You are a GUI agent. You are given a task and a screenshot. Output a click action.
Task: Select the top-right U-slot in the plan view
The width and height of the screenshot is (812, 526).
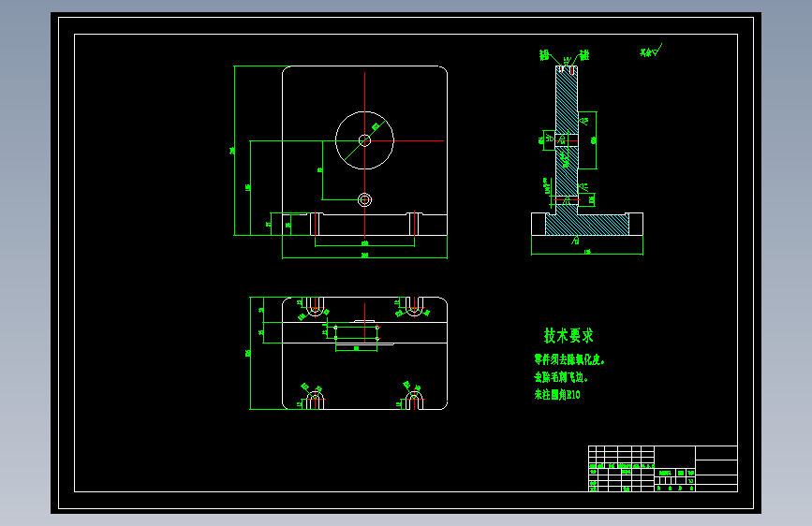click(x=414, y=306)
